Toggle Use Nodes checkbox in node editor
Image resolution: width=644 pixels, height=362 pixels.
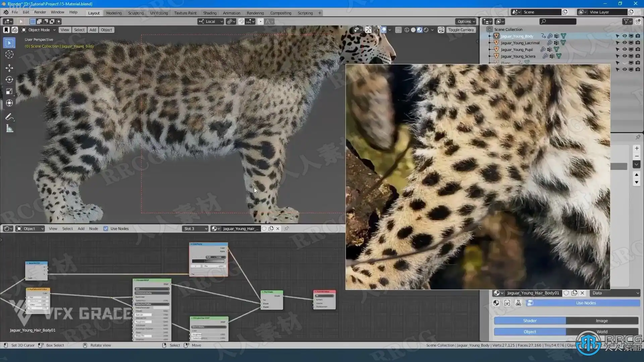(106, 229)
